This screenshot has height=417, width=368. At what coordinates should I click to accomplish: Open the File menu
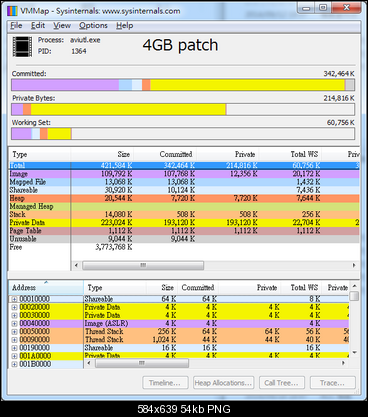(16, 25)
